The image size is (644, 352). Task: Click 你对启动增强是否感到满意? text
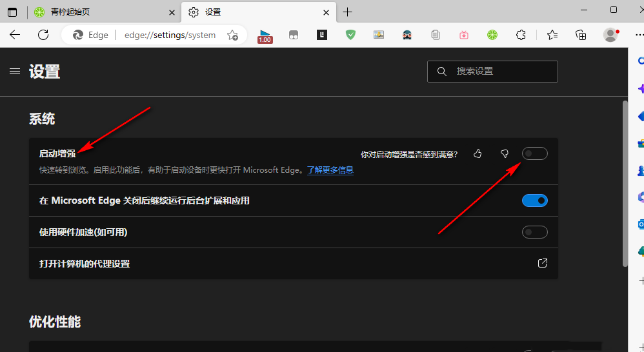[x=408, y=154]
